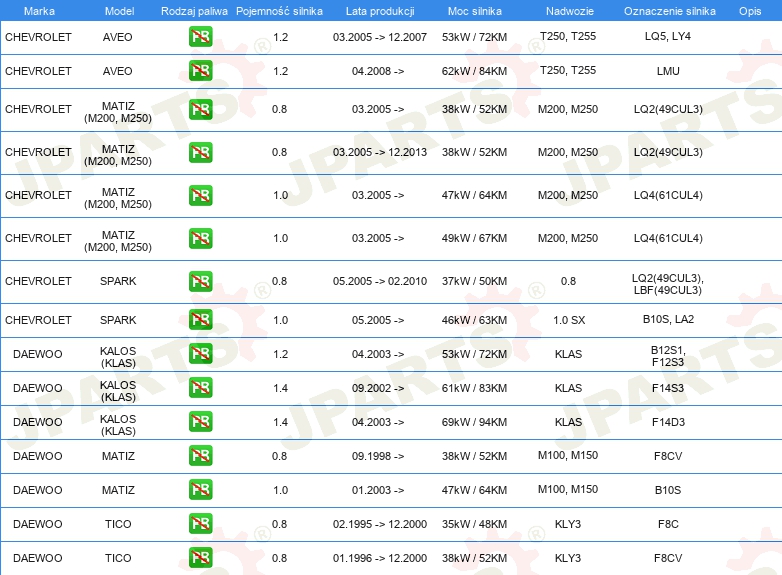Click fuel icon for Daewoo Matiz F8CV row
This screenshot has width=782, height=575.
pos(200,456)
